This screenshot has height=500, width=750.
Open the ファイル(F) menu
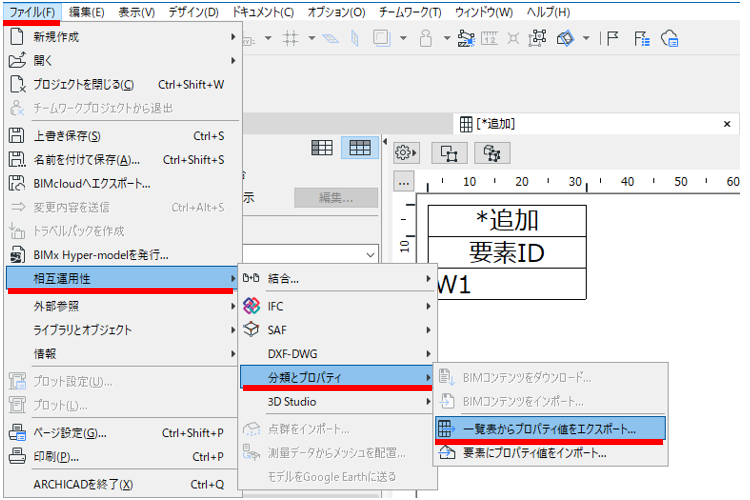click(x=32, y=12)
